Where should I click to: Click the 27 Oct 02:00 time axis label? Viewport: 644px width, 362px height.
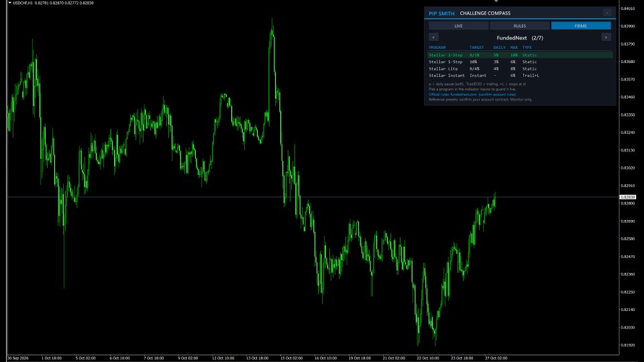pyautogui.click(x=496, y=358)
